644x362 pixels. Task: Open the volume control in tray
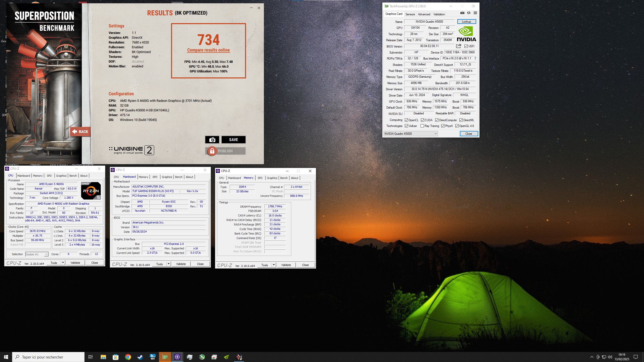coord(610,357)
